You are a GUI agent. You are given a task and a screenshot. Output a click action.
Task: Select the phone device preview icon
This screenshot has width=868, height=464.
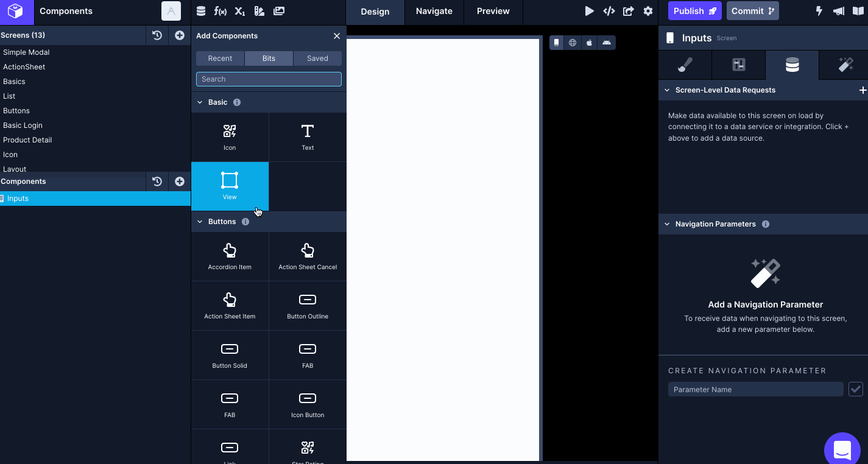tap(557, 43)
